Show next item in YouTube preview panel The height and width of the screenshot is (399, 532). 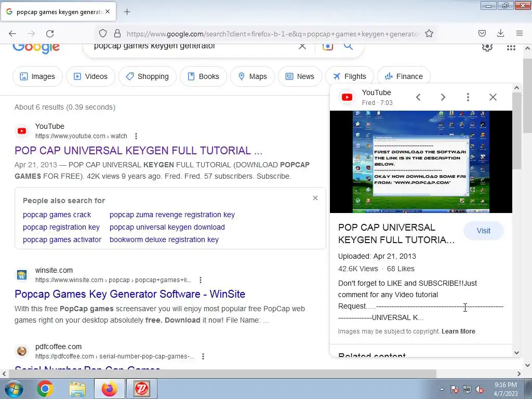pos(443,97)
